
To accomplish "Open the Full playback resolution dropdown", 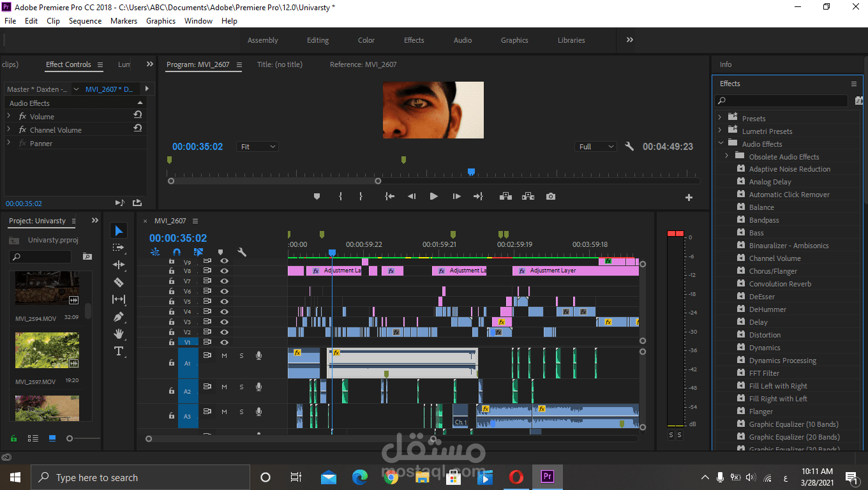I will coord(596,147).
